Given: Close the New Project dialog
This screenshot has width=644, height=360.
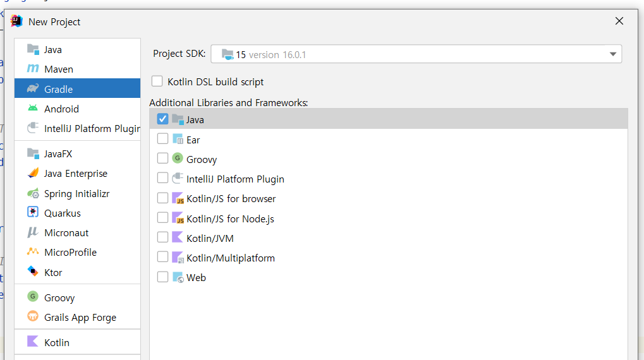Looking at the screenshot, I should tap(619, 21).
